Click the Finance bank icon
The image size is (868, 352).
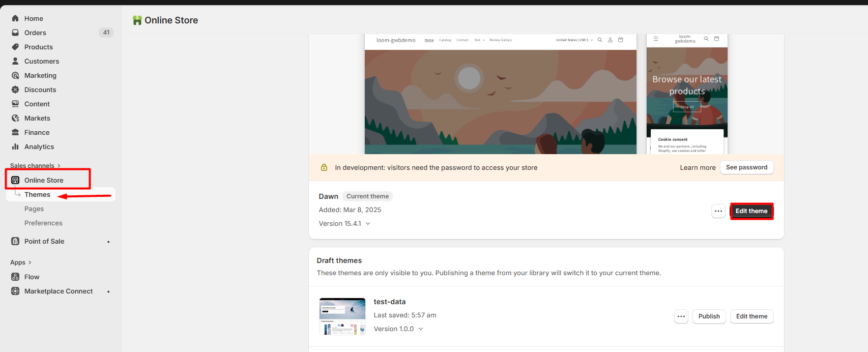15,132
